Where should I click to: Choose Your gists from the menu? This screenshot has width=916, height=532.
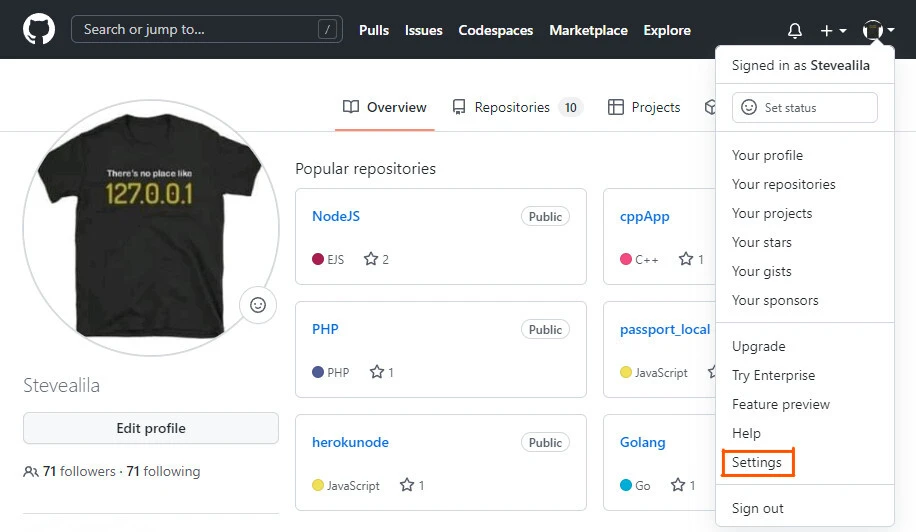(761, 271)
